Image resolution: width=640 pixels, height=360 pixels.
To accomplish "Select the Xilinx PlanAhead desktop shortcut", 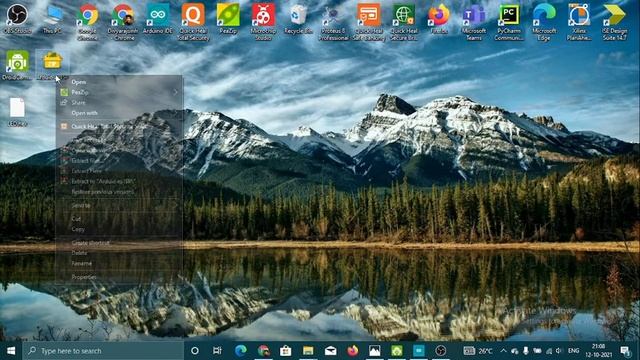I will pyautogui.click(x=579, y=22).
